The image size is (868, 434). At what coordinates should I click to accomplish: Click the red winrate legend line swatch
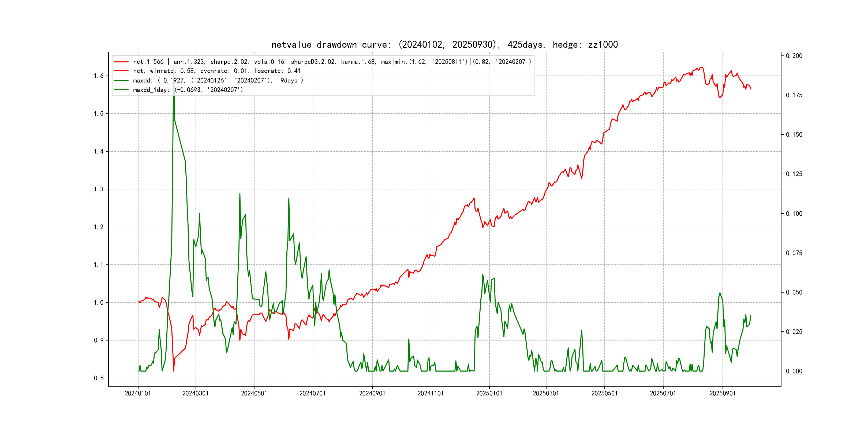121,71
